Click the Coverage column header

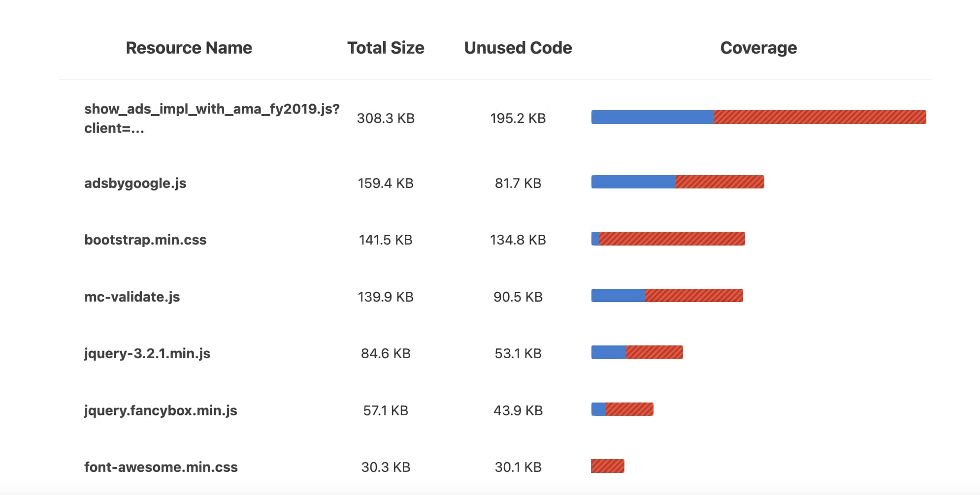pos(758,48)
